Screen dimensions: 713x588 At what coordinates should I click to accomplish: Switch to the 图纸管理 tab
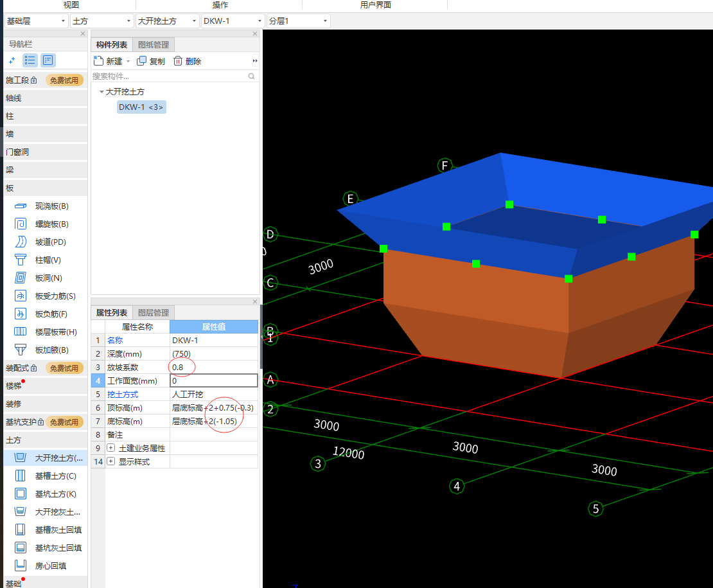[154, 44]
